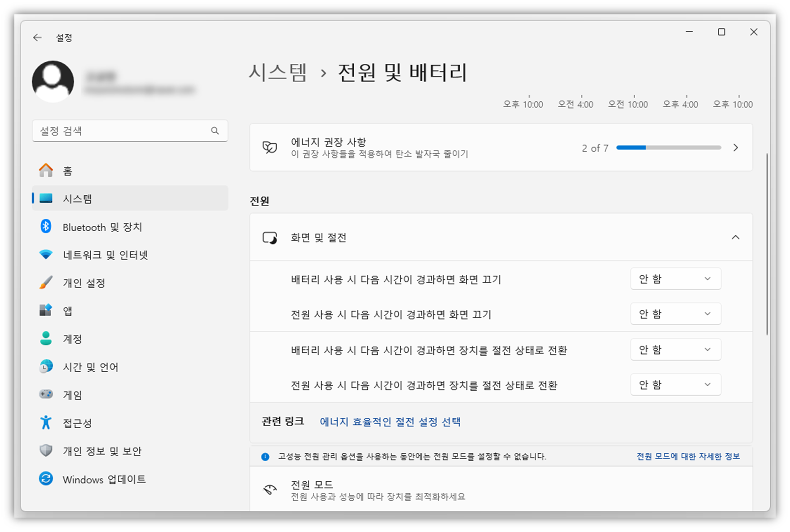Select the Bluetooth 및 장치 icon
Image resolution: width=790 pixels, height=532 pixels.
pos(45,227)
